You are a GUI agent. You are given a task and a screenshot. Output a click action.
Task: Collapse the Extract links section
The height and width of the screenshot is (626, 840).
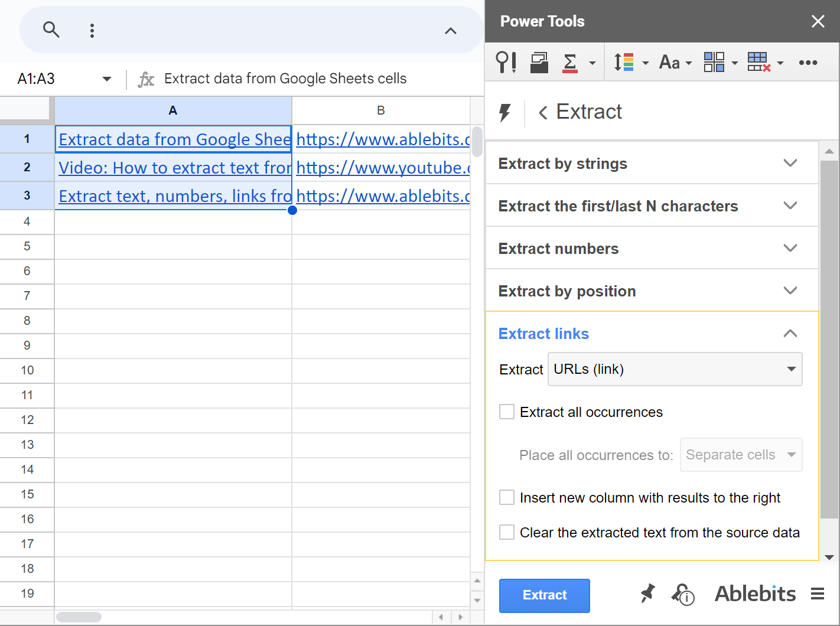[790, 334]
